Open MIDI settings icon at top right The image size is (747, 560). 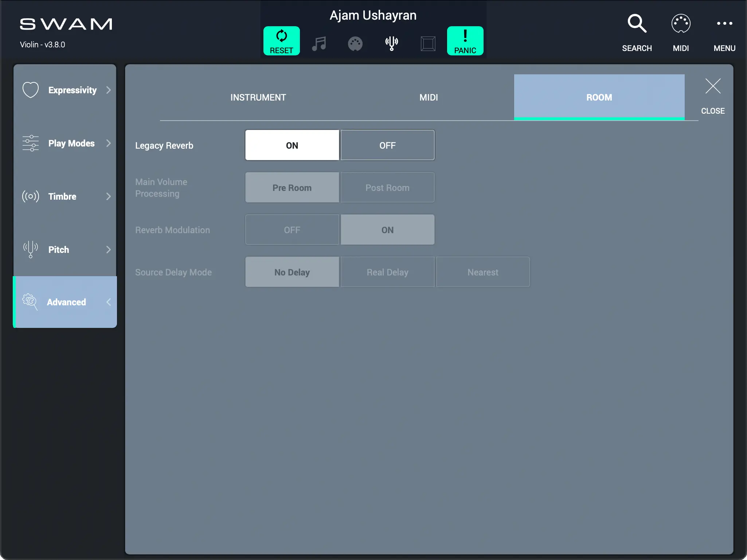680,24
